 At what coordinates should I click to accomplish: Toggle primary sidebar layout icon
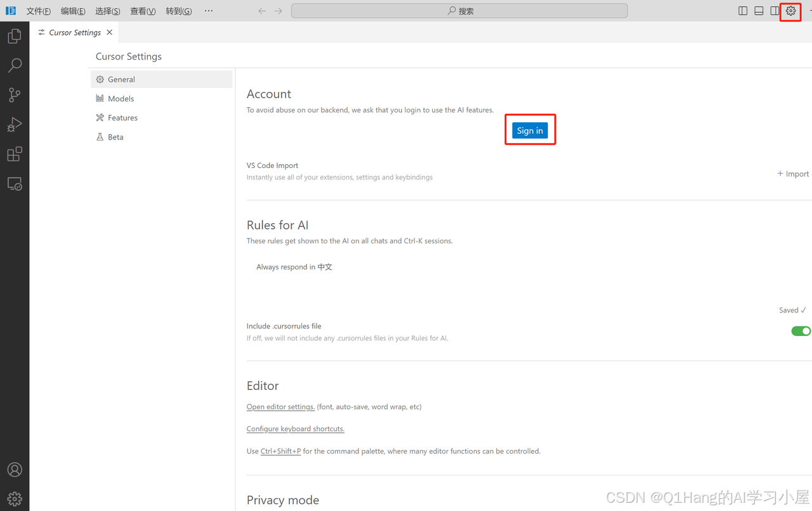[x=743, y=11]
